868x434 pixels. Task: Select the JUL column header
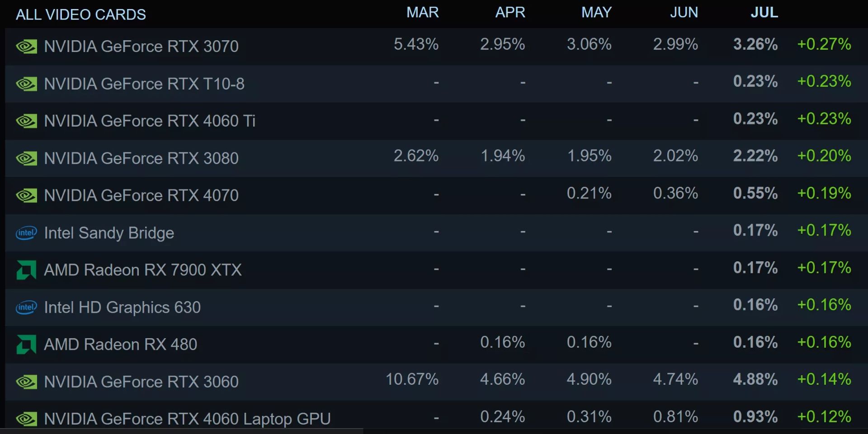coord(764,13)
